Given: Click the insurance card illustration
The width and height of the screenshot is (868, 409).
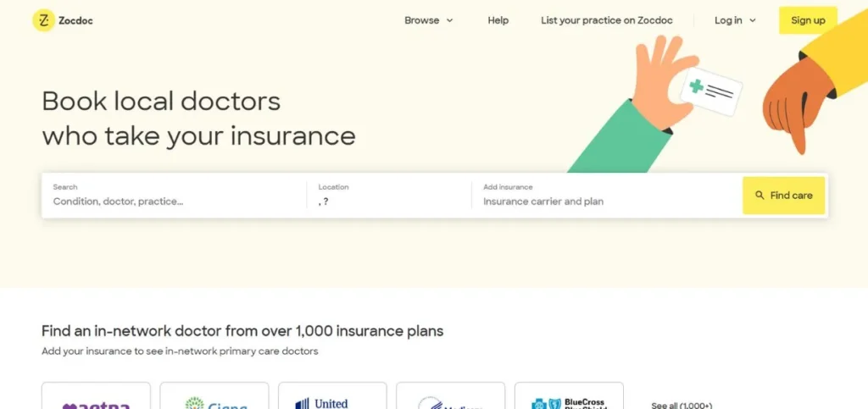Looking at the screenshot, I should point(711,90).
